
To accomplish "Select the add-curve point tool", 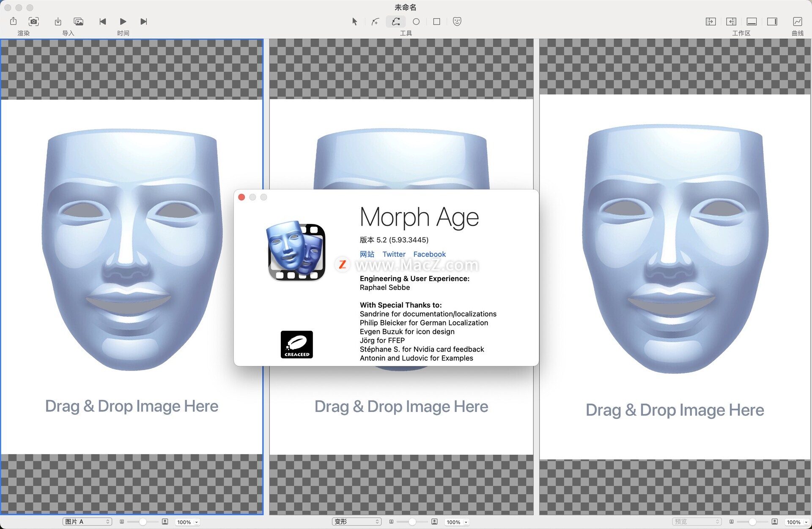I will click(375, 22).
